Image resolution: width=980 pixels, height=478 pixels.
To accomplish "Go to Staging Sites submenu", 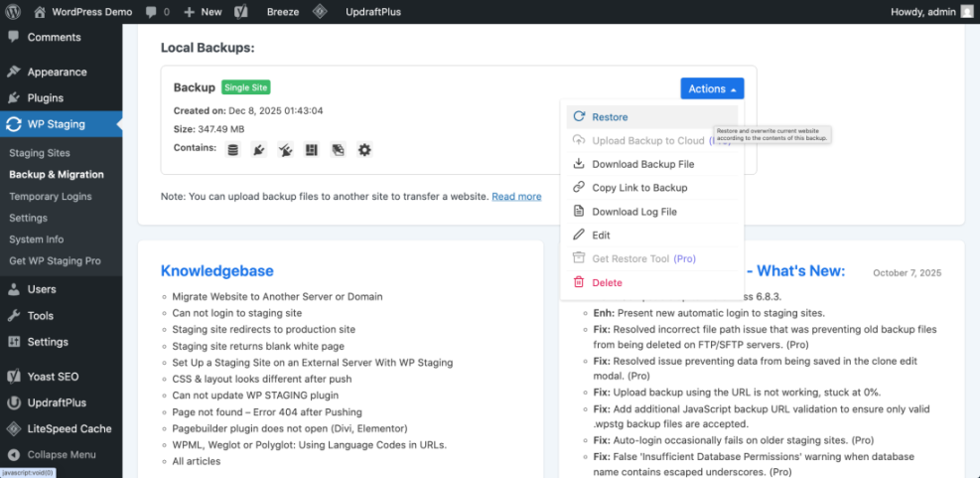I will [40, 153].
